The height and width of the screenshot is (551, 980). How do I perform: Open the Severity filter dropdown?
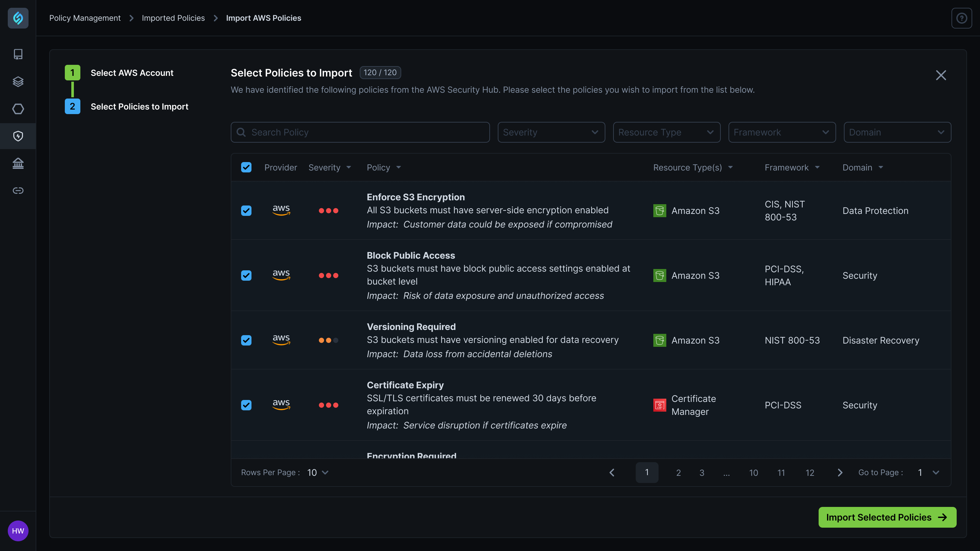(551, 132)
